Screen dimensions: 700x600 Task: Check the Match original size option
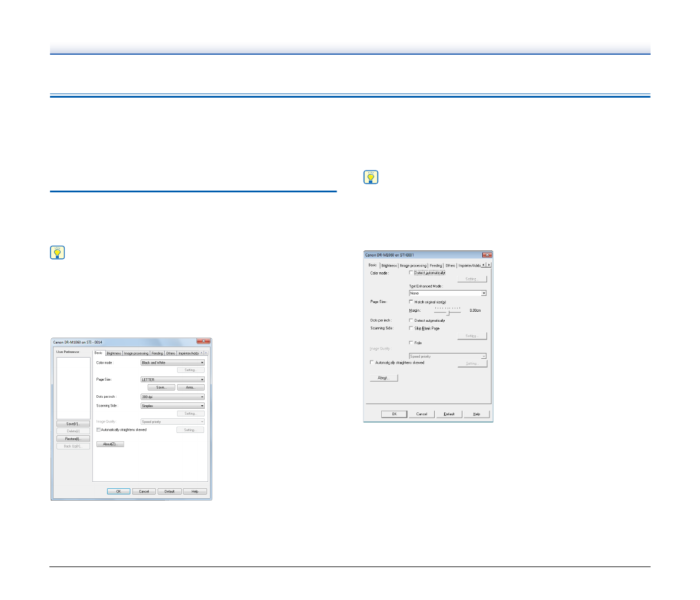pyautogui.click(x=411, y=302)
